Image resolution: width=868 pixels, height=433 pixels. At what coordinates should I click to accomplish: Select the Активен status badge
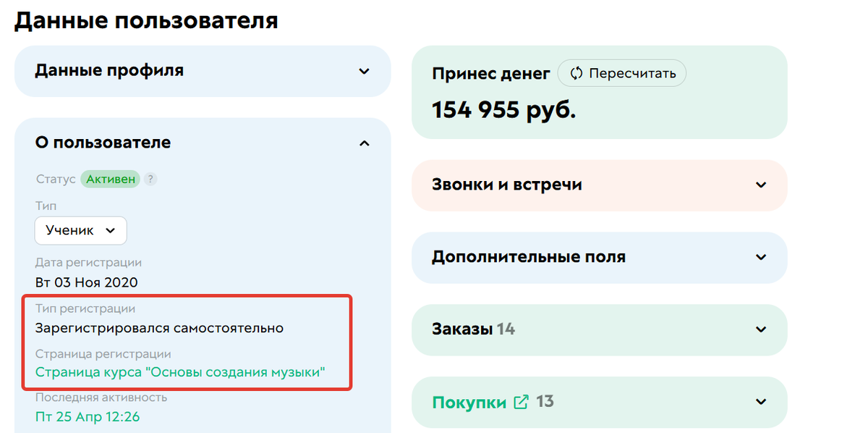tap(110, 179)
